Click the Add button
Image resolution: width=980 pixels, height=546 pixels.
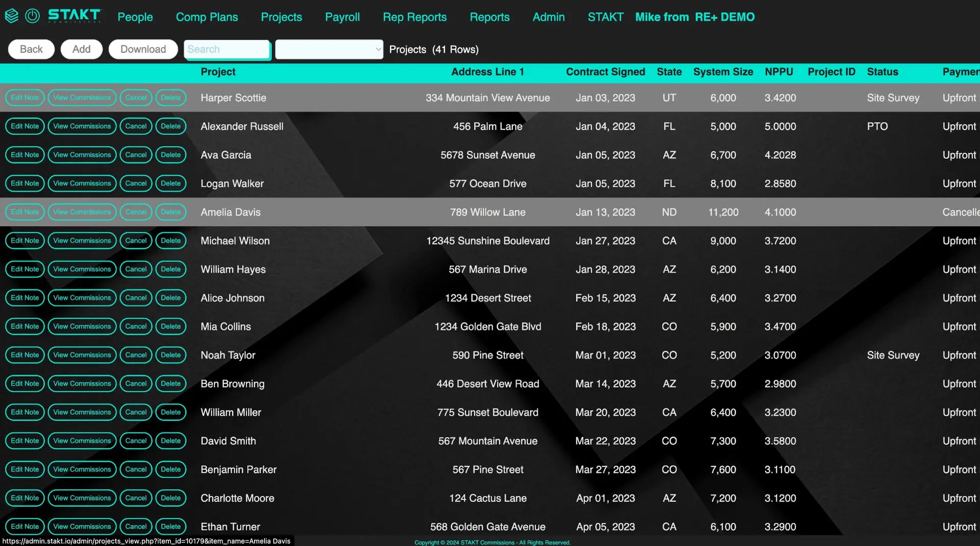(82, 49)
